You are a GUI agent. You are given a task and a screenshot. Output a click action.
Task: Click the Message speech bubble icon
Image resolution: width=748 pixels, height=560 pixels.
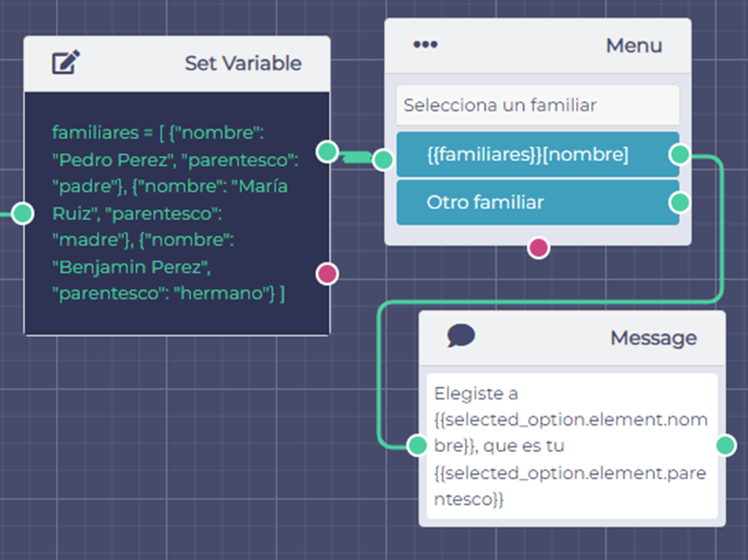pos(460,336)
